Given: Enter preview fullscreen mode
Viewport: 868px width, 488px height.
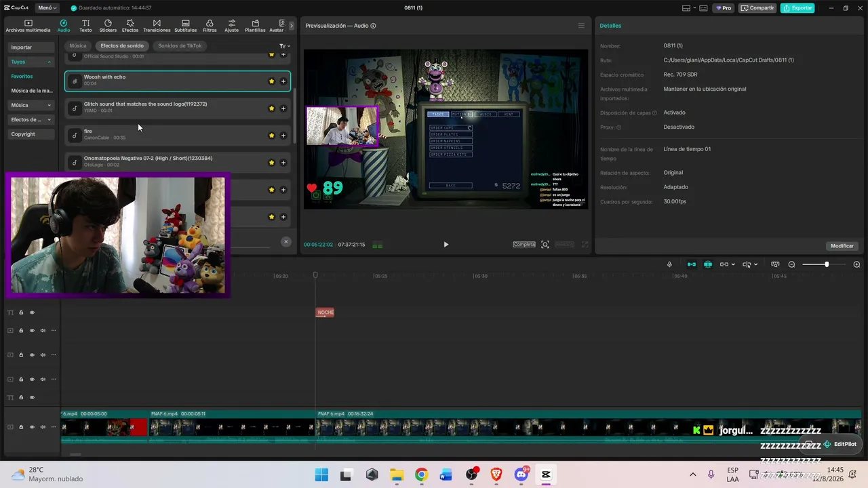Looking at the screenshot, I should pos(585,245).
